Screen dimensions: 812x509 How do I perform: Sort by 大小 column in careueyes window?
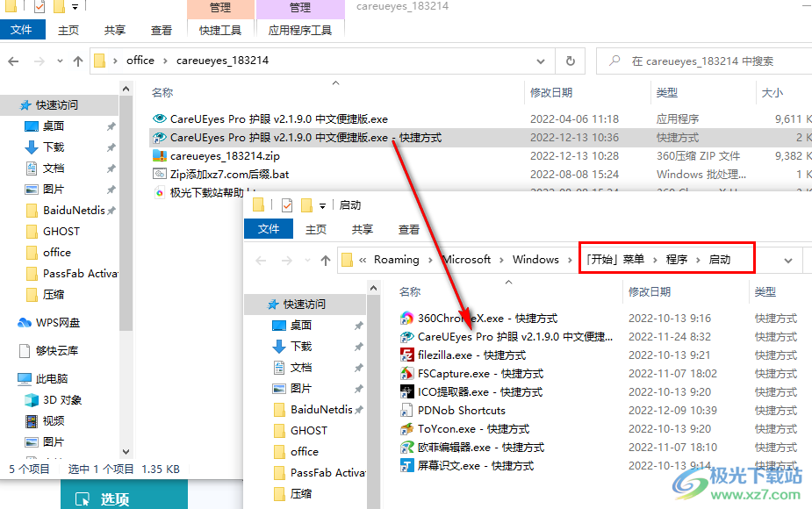pos(772,93)
